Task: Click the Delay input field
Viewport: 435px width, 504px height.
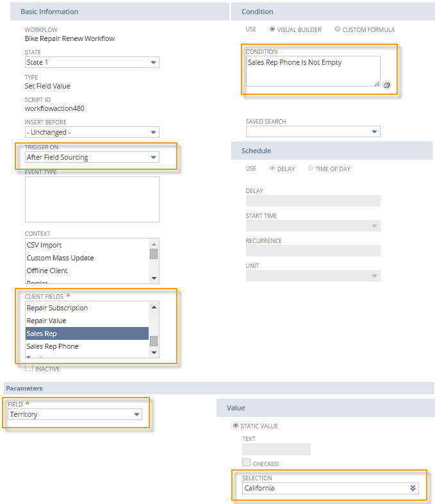Action: [x=313, y=201]
